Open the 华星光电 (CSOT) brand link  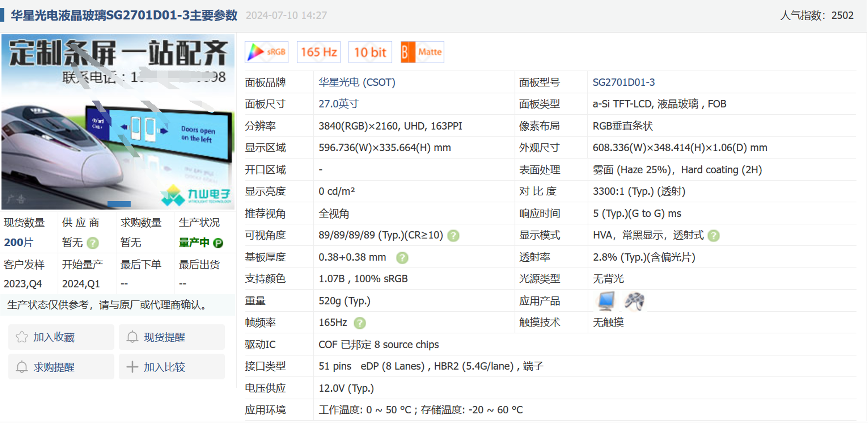(357, 82)
